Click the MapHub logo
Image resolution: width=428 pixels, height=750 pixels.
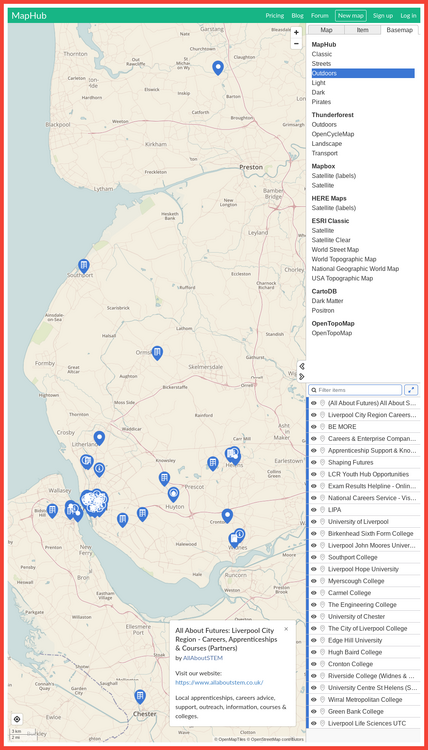click(29, 16)
